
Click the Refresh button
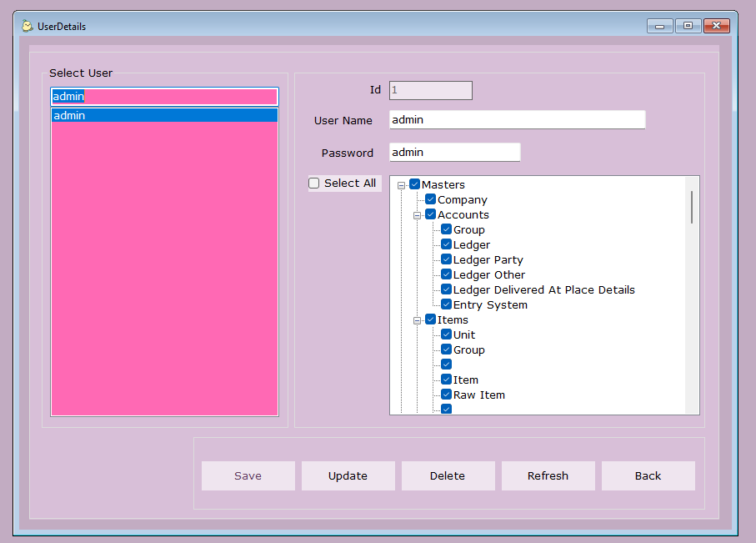[548, 476]
